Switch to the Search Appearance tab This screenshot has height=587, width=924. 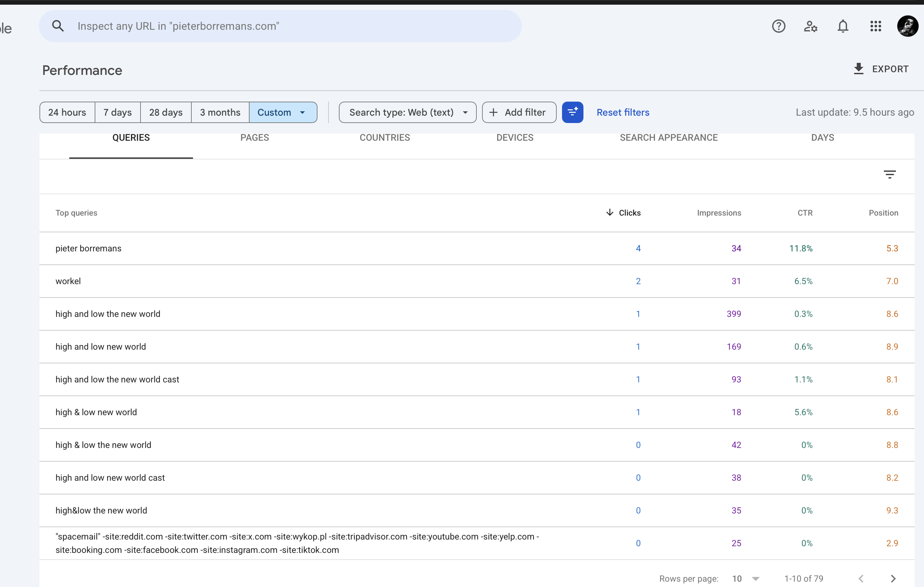pyautogui.click(x=669, y=138)
